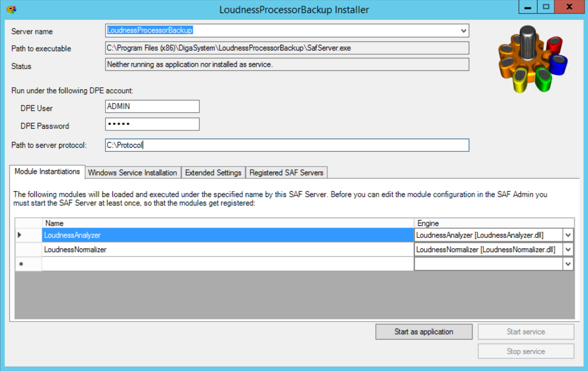This screenshot has height=371, width=588.
Task: Open the Extended Settings tab
Action: 213,172
